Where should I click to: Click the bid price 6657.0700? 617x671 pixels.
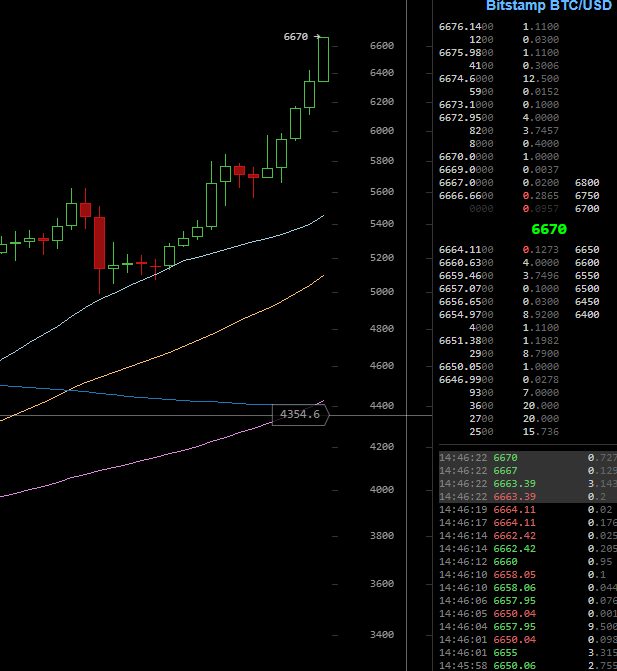tap(466, 288)
